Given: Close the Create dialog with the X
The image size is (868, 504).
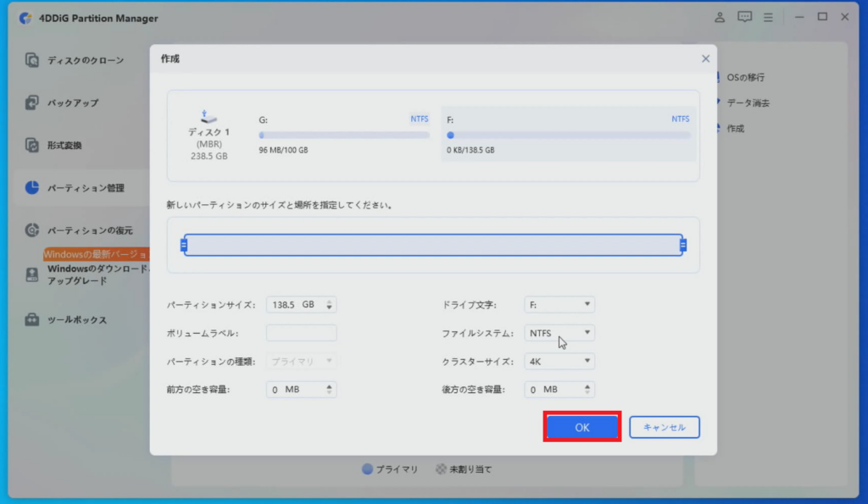Looking at the screenshot, I should point(705,58).
